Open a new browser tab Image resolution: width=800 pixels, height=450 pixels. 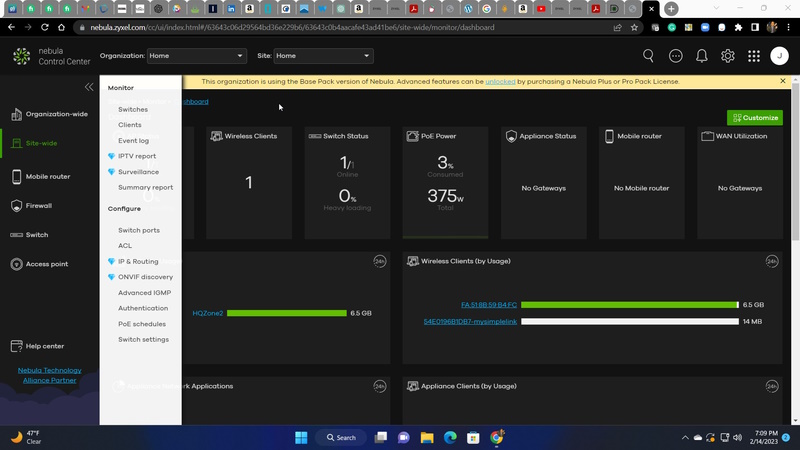tap(671, 9)
